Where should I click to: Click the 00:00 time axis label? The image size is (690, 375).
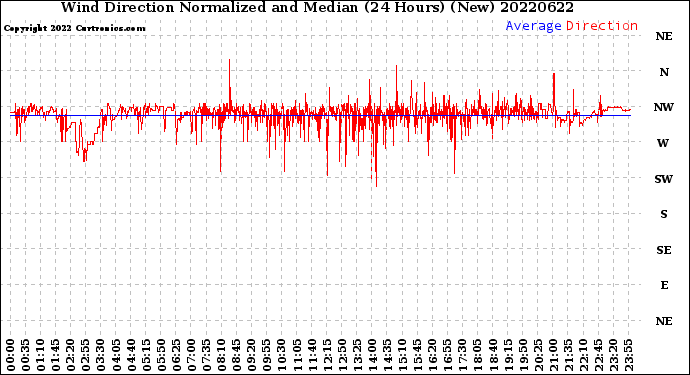coord(11,355)
